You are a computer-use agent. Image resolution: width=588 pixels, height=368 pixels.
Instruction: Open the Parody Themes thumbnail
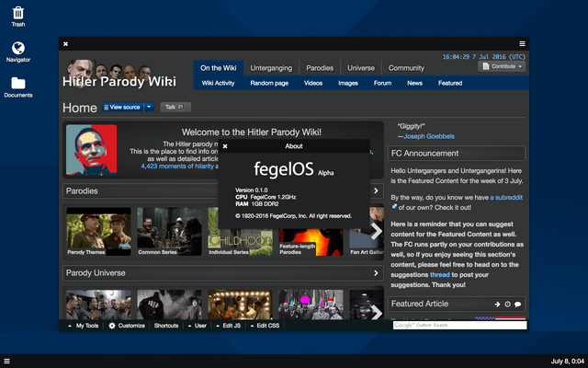[98, 231]
